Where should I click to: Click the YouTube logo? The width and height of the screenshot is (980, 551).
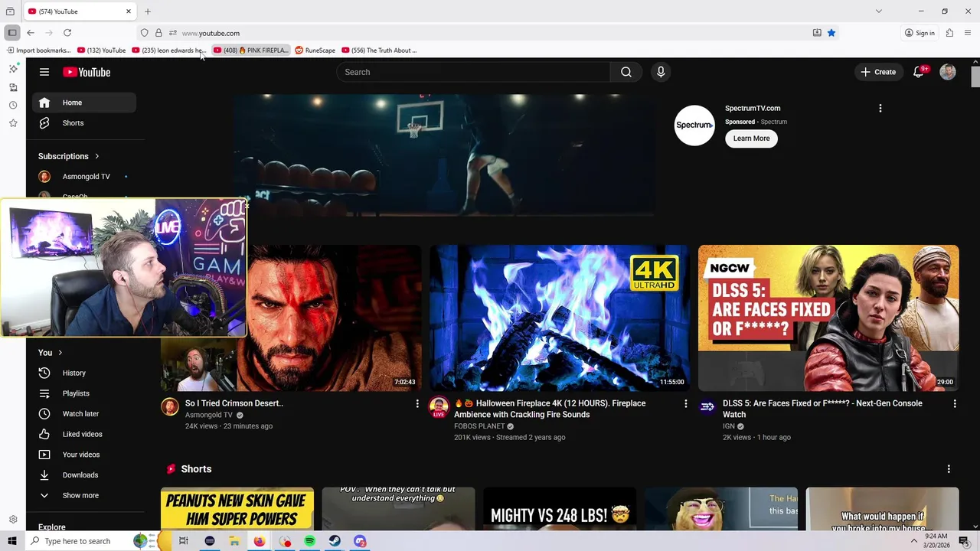87,72
